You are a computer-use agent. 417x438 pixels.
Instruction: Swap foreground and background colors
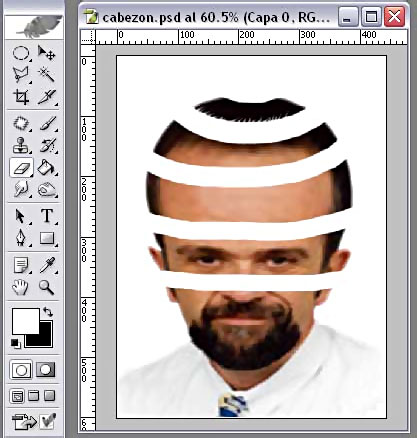pos(48,312)
